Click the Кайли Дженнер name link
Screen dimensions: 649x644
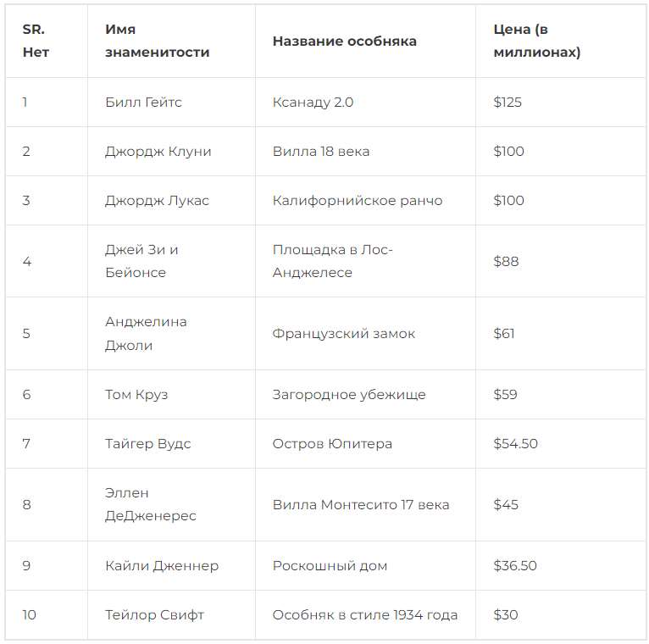point(162,566)
